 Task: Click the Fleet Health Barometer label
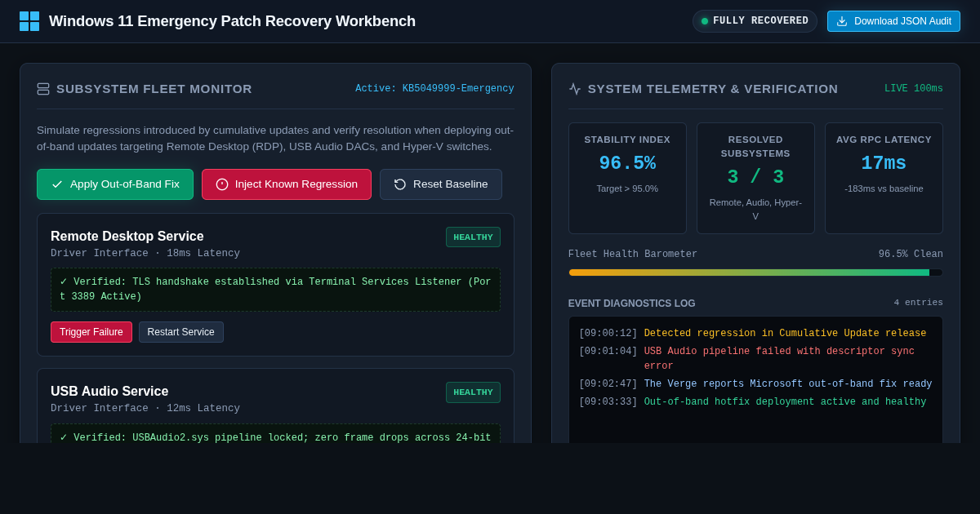coord(633,255)
